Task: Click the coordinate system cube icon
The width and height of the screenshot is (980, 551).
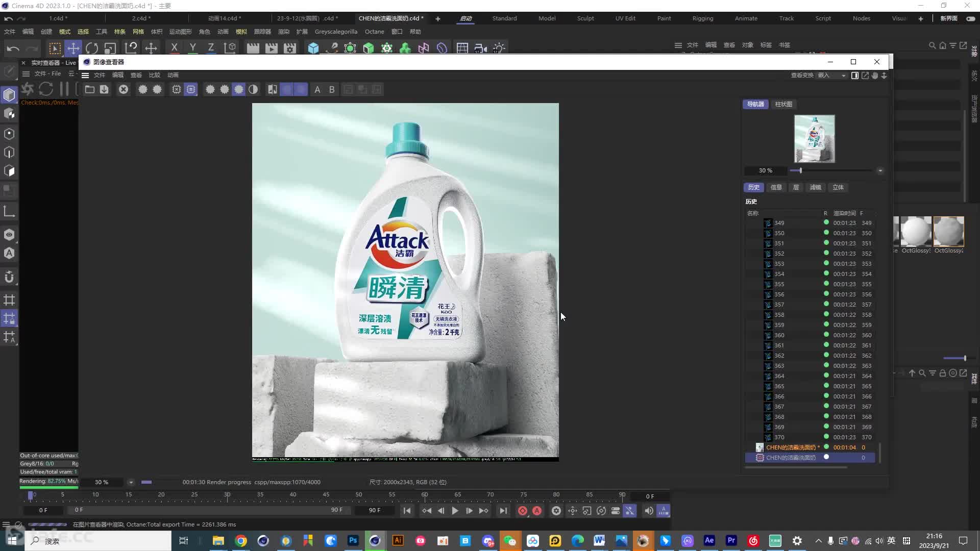Action: click(x=230, y=48)
